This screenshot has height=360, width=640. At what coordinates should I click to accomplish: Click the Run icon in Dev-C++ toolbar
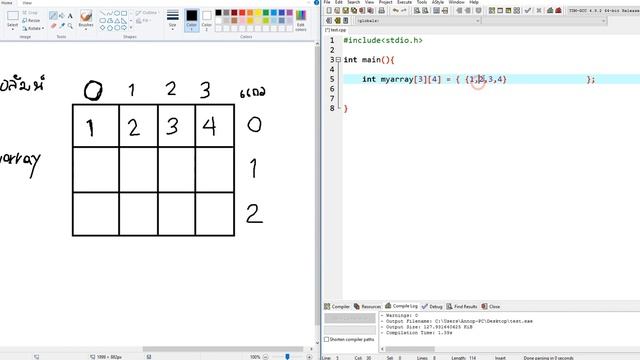[500, 10]
